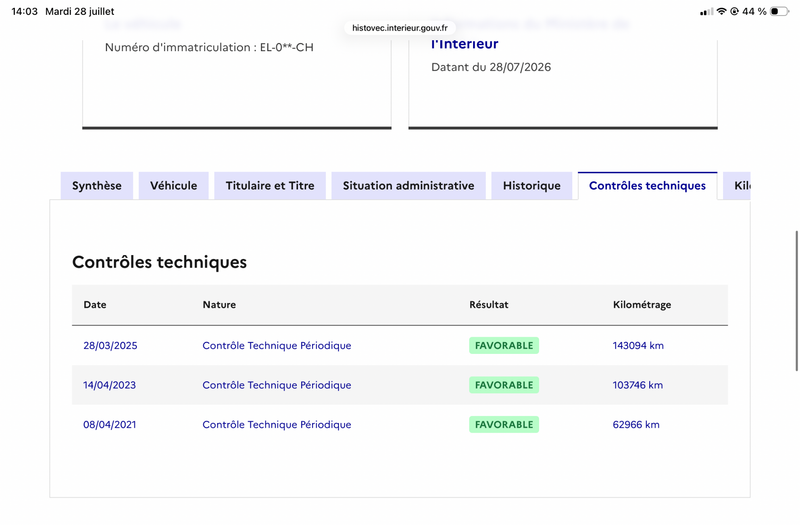Tap the cellular signal bars icon
Viewport: 800px width, 525px height.
coord(707,12)
